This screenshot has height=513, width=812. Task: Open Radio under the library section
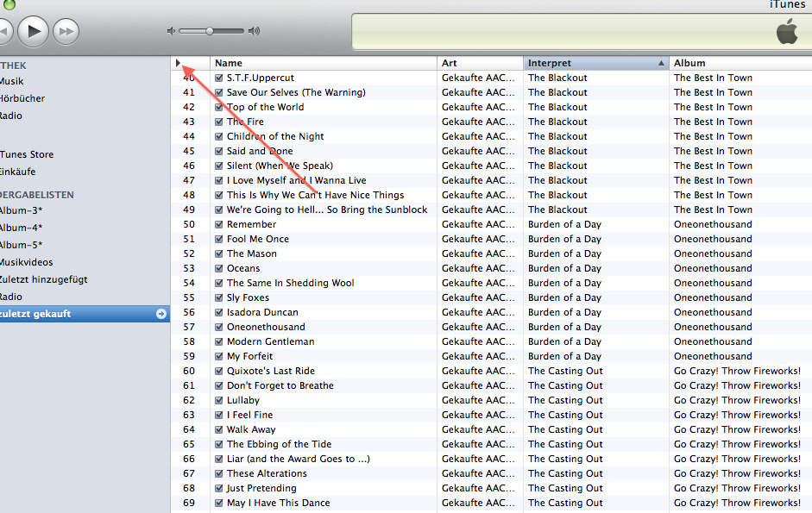point(11,116)
